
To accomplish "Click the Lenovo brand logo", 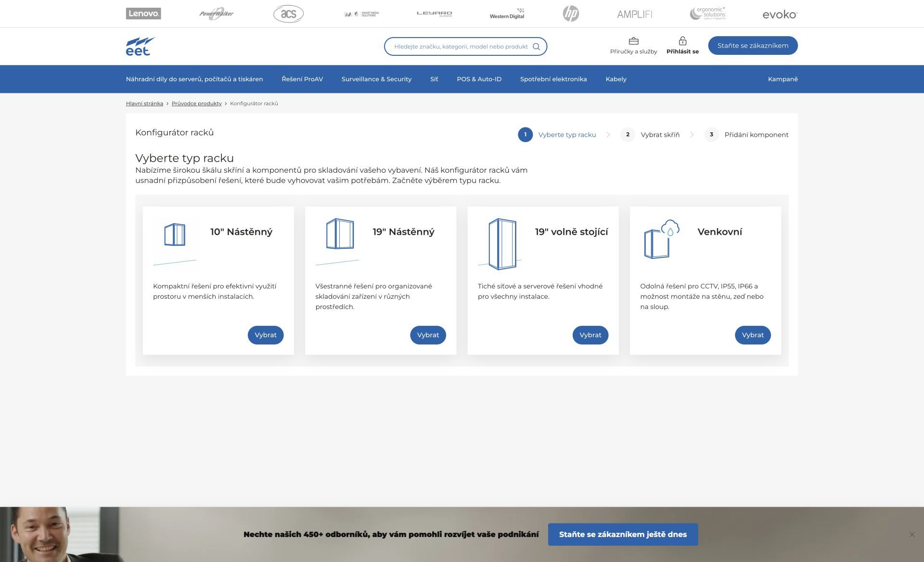I will coord(143,13).
